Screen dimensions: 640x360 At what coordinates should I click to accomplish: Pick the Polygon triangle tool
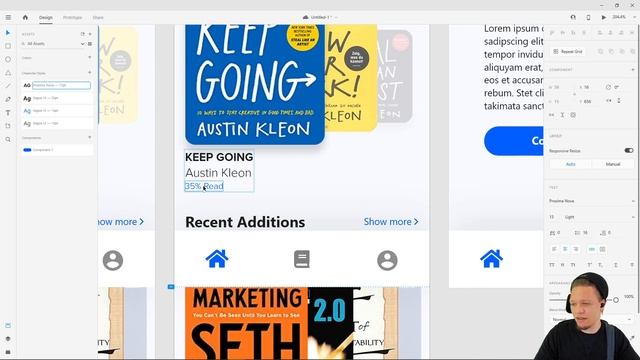[x=8, y=73]
